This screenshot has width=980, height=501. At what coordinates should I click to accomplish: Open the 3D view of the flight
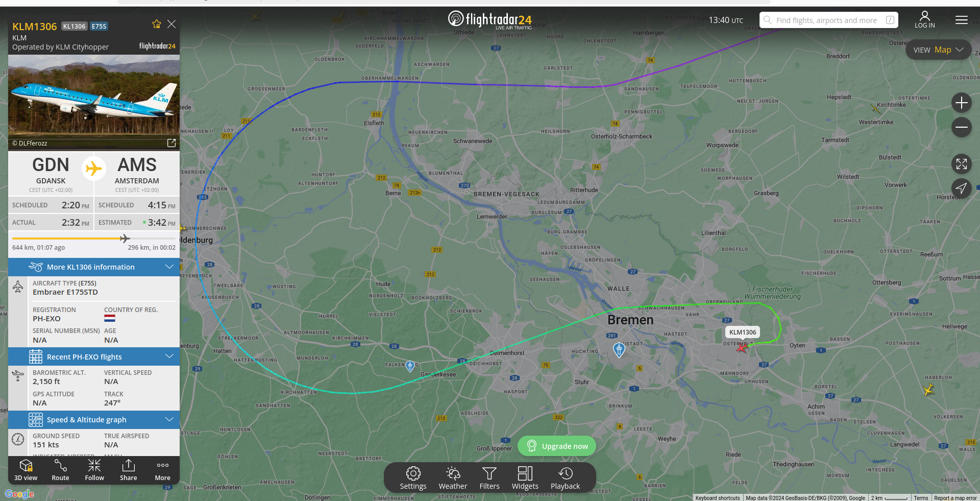[x=26, y=470]
